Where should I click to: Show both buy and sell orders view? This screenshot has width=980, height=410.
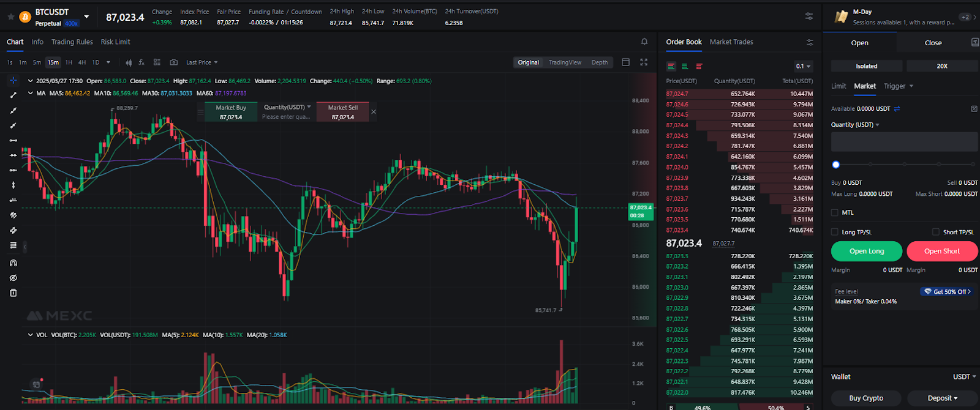671,66
